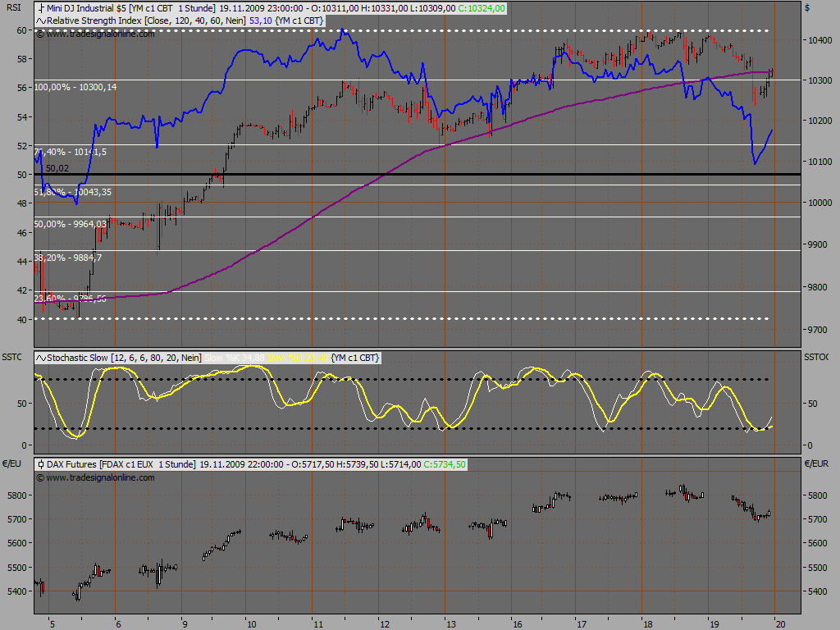Click the 60 level on the RSI axis

(21, 30)
